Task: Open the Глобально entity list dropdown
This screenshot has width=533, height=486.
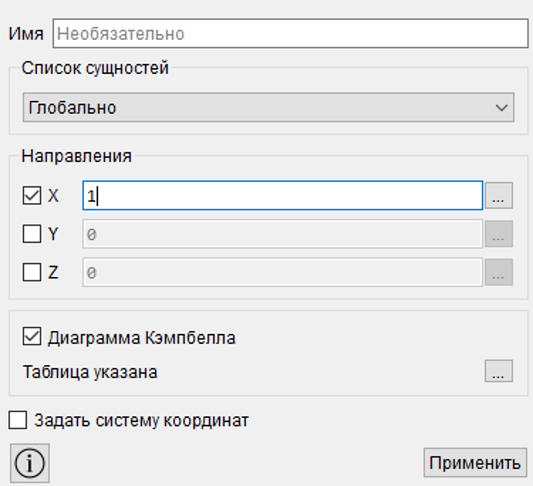Action: (268, 107)
